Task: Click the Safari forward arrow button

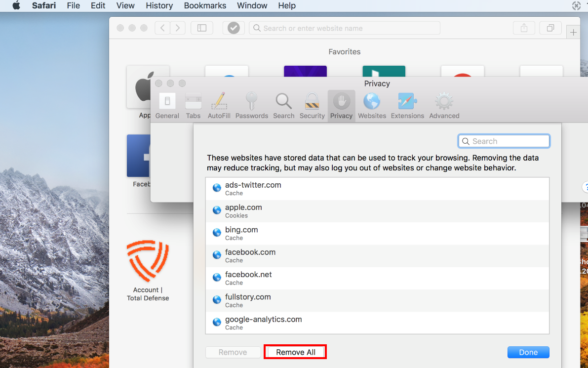Action: click(x=178, y=28)
